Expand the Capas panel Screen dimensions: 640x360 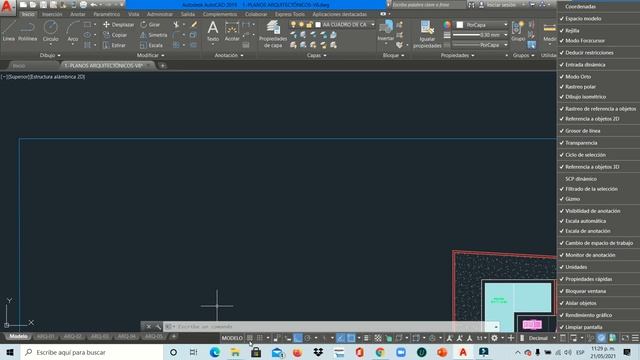tap(316, 55)
